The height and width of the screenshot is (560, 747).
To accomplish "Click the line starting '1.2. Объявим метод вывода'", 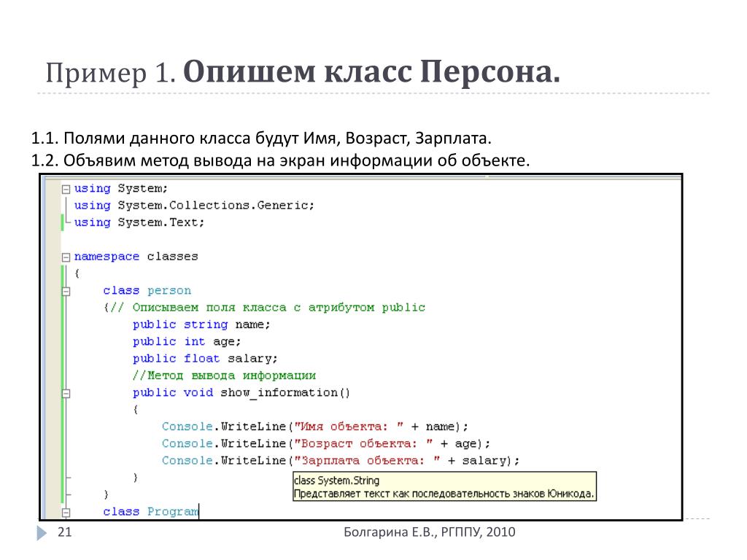I will pos(280,160).
